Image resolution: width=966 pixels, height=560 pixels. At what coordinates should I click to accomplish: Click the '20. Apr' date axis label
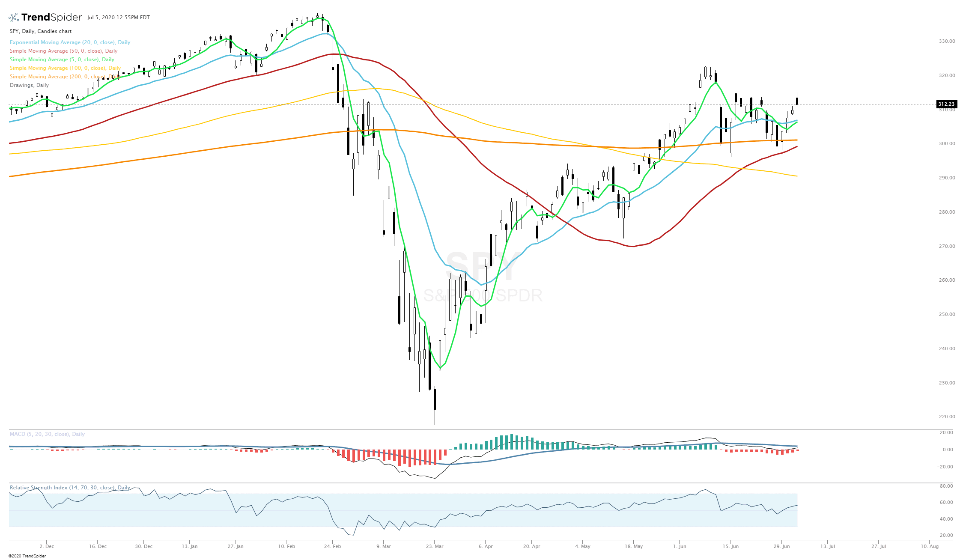(531, 546)
